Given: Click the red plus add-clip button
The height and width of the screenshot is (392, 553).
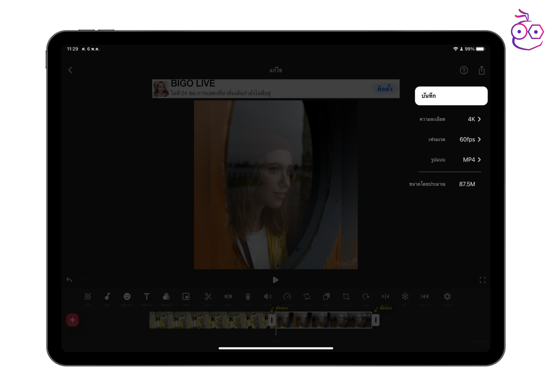Looking at the screenshot, I should click(72, 320).
